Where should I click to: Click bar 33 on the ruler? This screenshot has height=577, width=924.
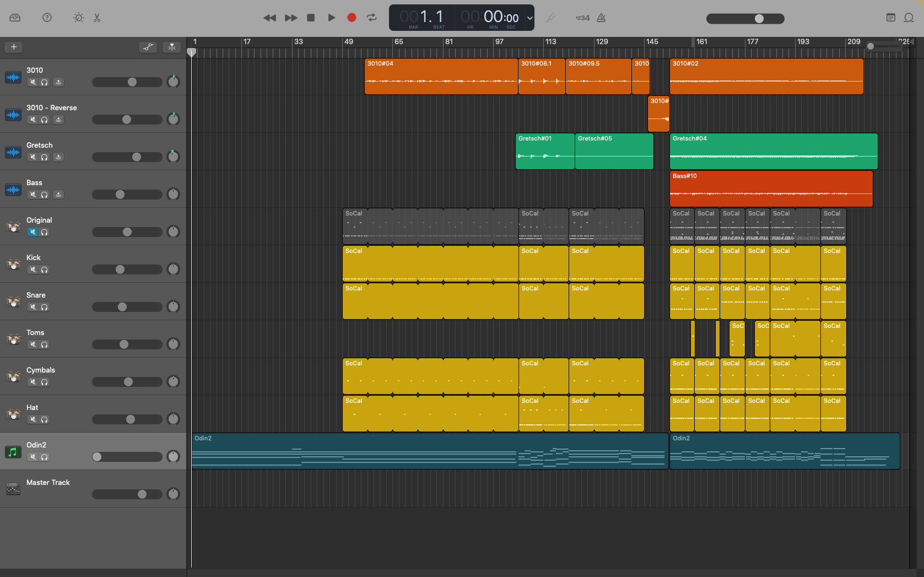pyautogui.click(x=299, y=42)
